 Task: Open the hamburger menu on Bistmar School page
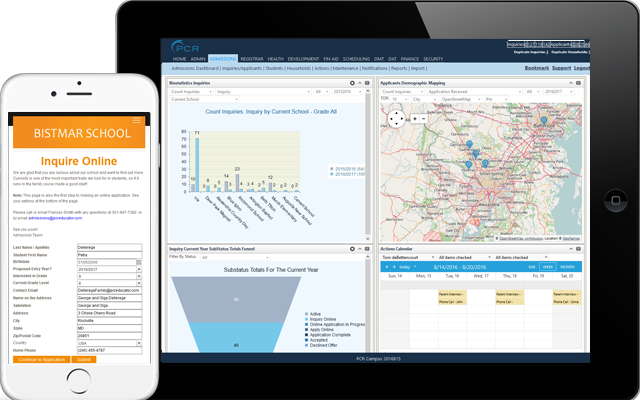click(x=136, y=120)
